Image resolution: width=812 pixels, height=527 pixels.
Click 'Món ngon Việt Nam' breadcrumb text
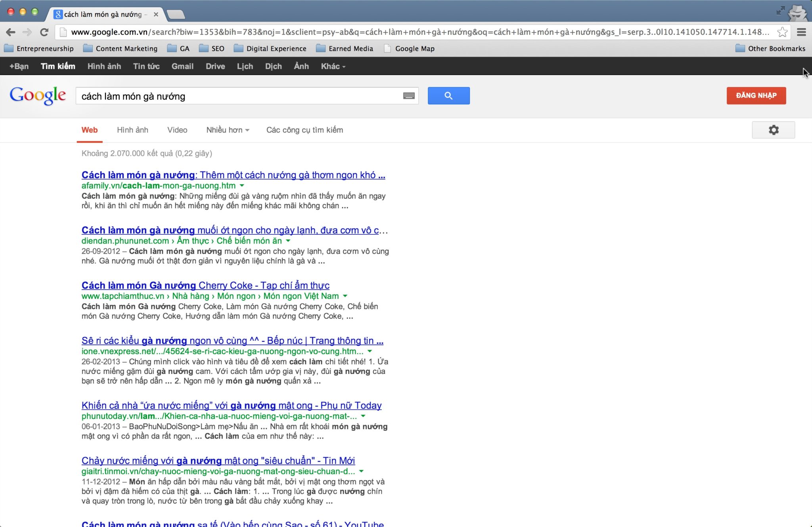click(x=301, y=296)
